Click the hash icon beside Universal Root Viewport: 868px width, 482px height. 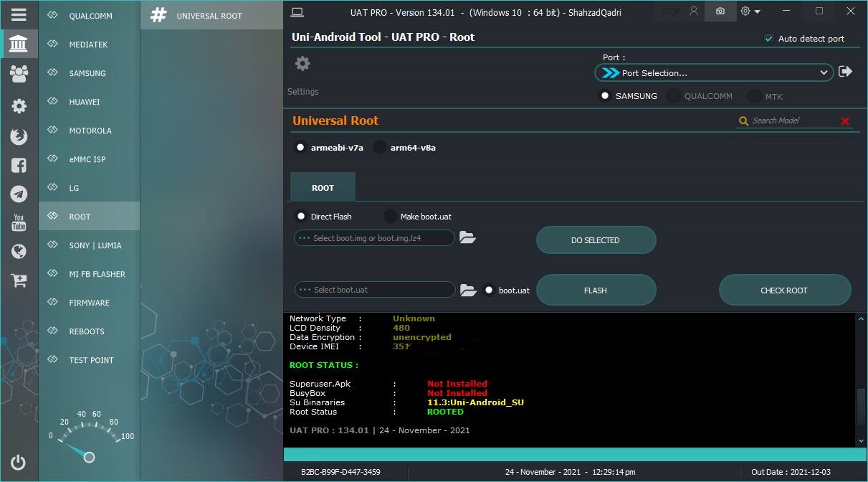pos(158,15)
